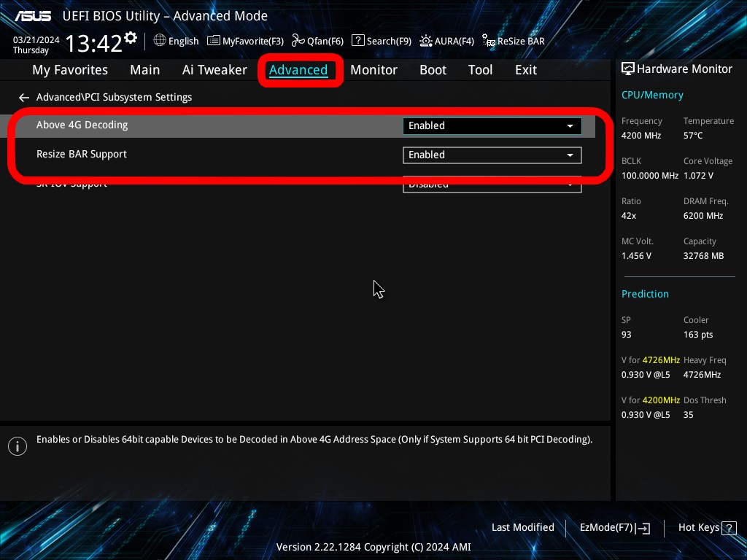Switch to EzMode(F7)
Viewport: 747px width, 560px height.
614,528
